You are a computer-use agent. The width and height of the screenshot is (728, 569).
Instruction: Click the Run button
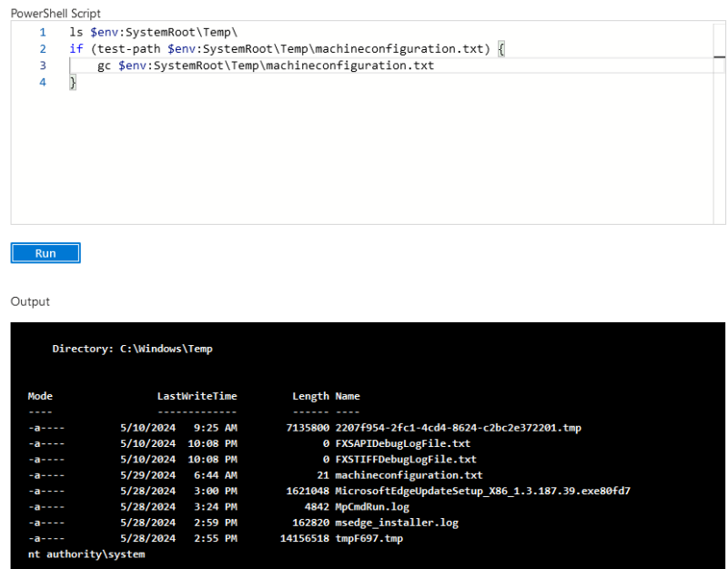[45, 253]
